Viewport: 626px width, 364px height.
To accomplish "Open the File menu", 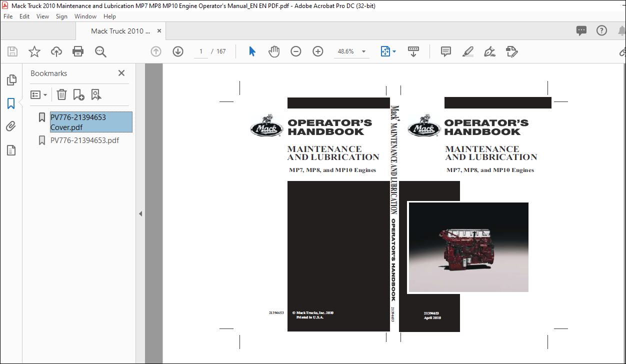I will (8, 16).
